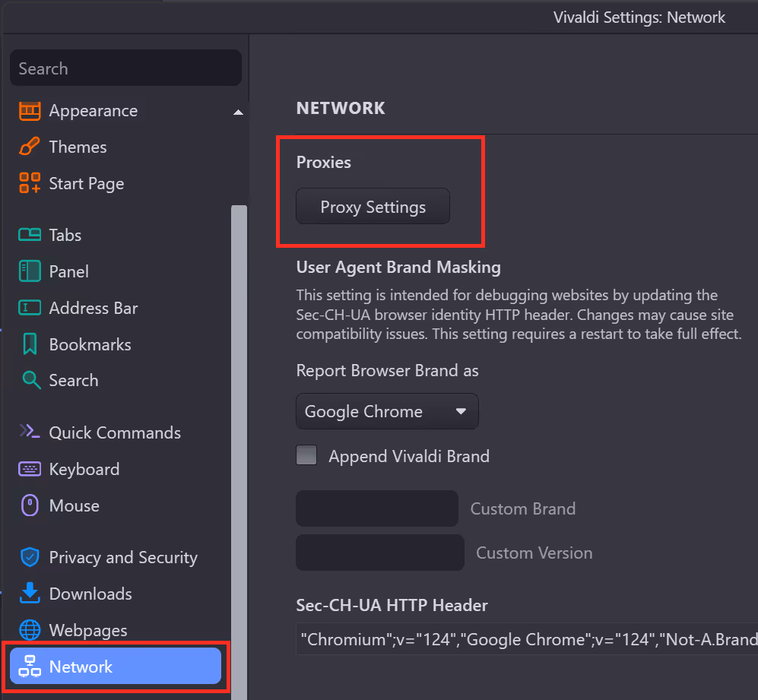Click the Keyboard icon in sidebar
758x700 pixels.
pos(30,469)
